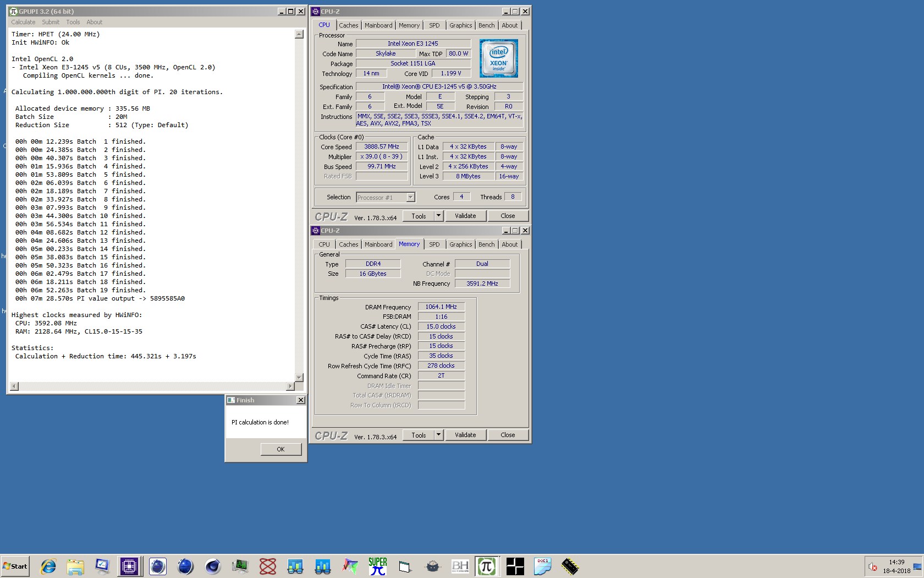
Task: Click the Finish dialog title icon
Action: (231, 400)
